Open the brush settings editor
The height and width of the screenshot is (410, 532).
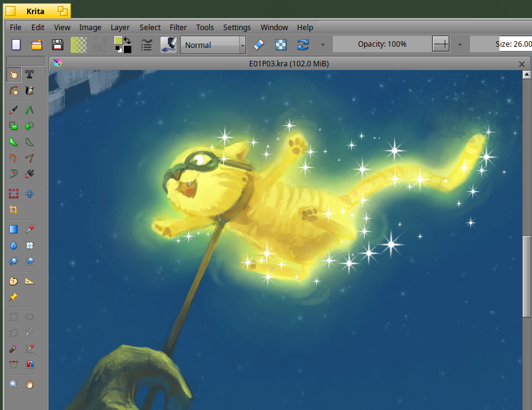click(146, 45)
